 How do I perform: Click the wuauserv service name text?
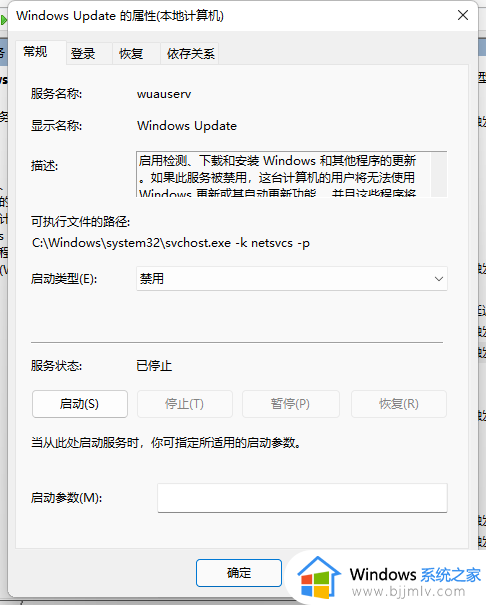click(164, 94)
